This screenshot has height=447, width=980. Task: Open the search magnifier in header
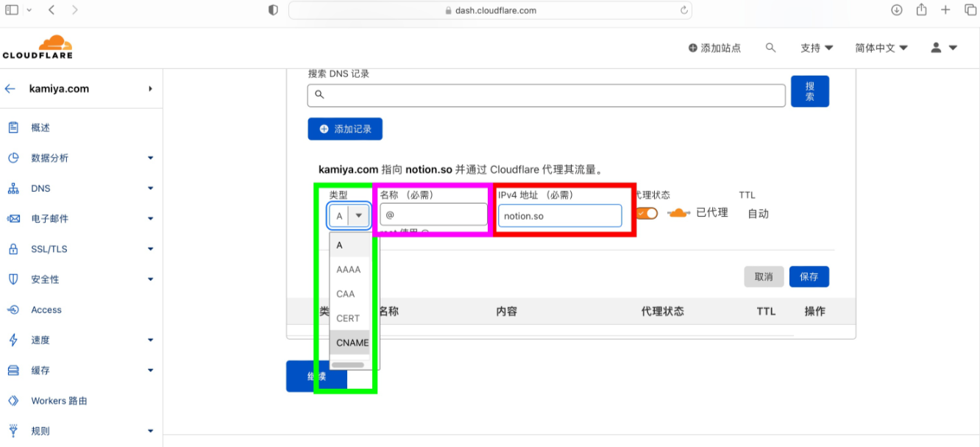coord(770,47)
